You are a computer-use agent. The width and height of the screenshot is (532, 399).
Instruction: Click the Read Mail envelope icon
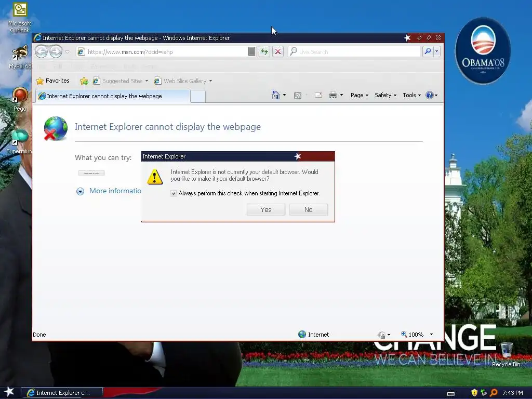click(x=318, y=96)
